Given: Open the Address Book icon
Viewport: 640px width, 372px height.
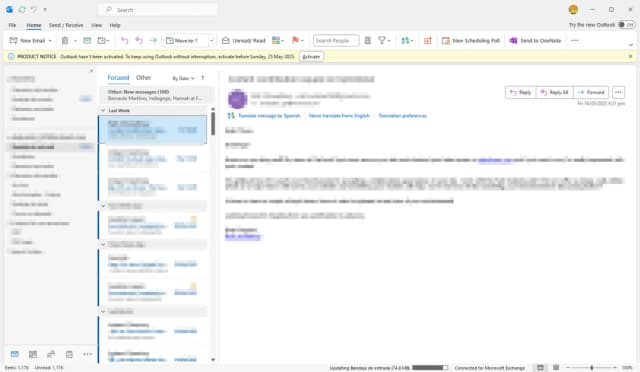Looking at the screenshot, I should (x=368, y=40).
